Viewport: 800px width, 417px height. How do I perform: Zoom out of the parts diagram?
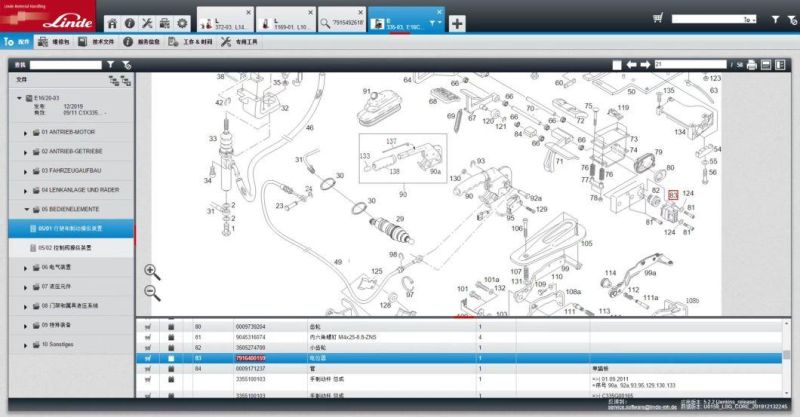tap(152, 293)
